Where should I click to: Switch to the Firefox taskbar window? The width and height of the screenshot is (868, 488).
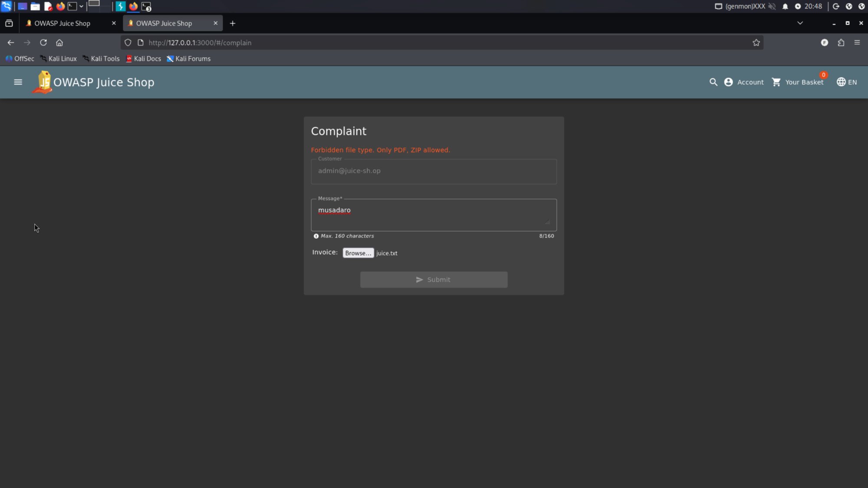[x=133, y=7]
